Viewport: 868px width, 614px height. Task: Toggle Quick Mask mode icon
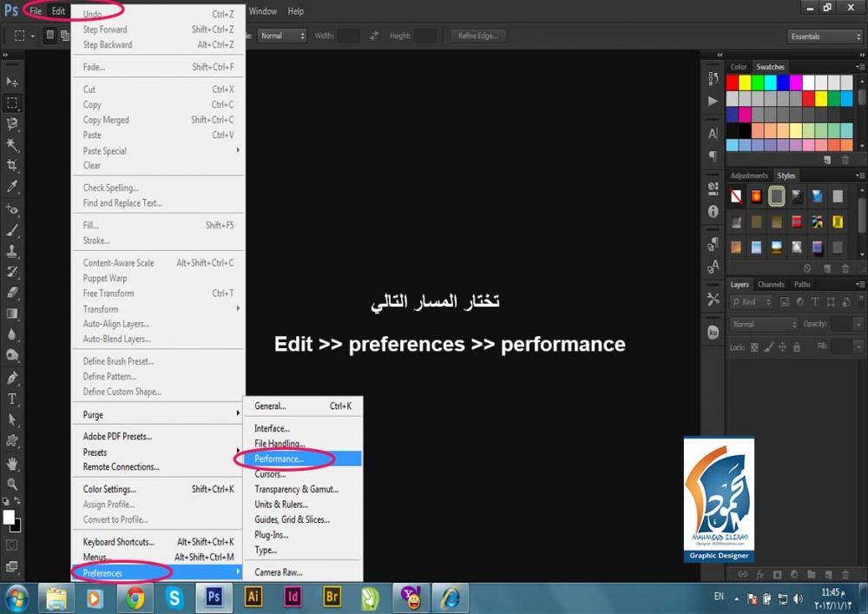[11, 545]
